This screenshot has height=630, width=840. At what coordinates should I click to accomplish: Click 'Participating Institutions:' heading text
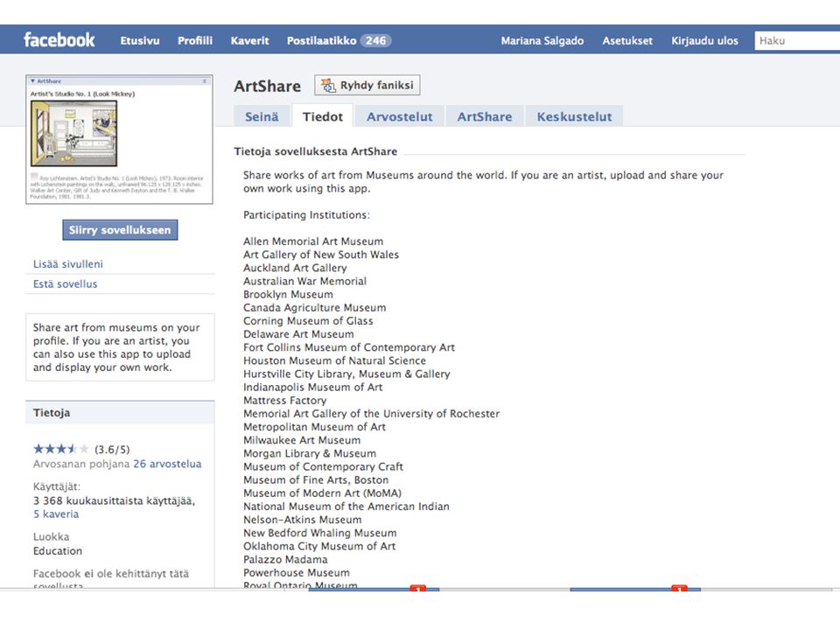tap(306, 215)
